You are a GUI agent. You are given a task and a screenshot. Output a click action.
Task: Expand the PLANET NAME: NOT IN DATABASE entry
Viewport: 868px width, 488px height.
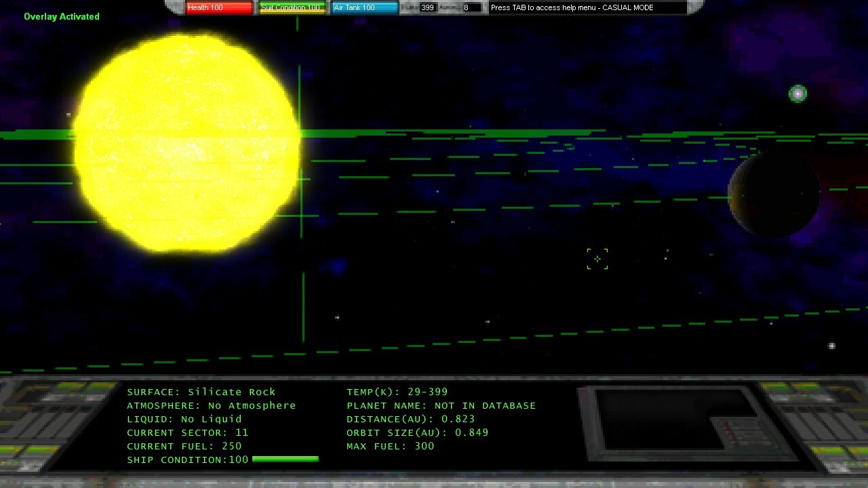(x=439, y=405)
